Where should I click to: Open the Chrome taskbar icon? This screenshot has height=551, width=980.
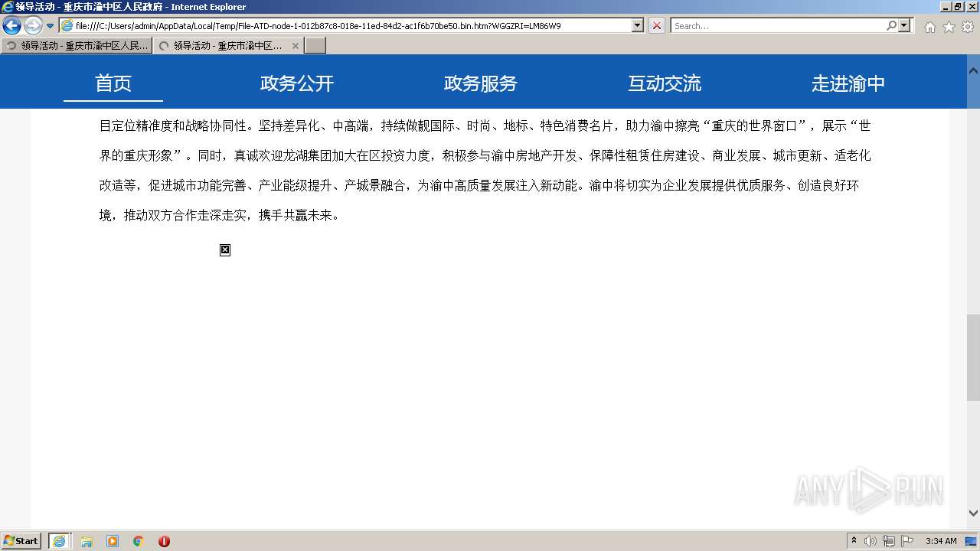139,541
